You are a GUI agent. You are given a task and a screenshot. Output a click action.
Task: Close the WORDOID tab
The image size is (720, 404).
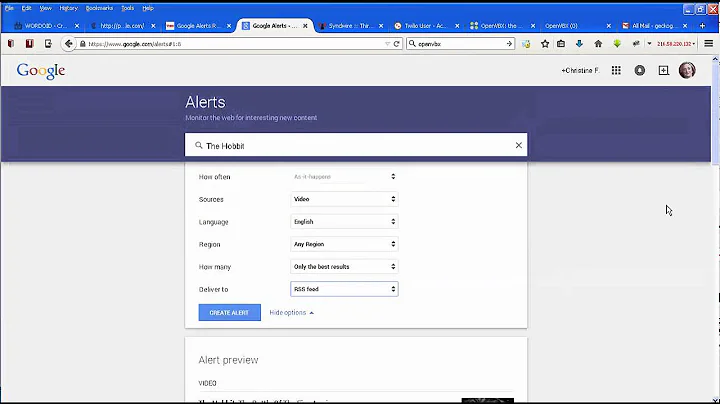(x=77, y=26)
